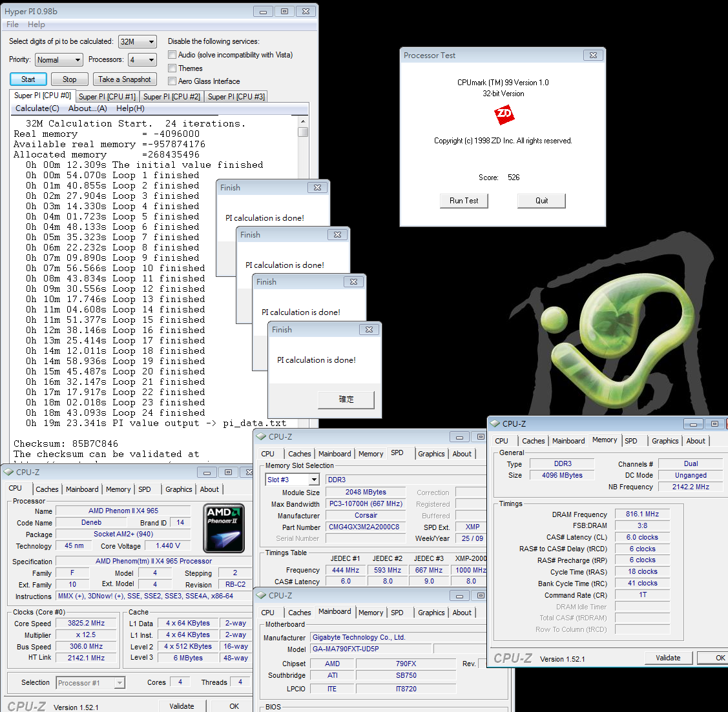Viewport: 728px width, 712px height.
Task: Click Take a Snapshot button
Action: 125,79
